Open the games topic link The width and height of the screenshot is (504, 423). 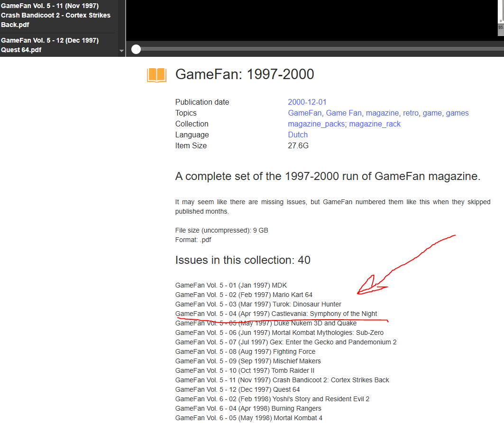pyautogui.click(x=457, y=113)
